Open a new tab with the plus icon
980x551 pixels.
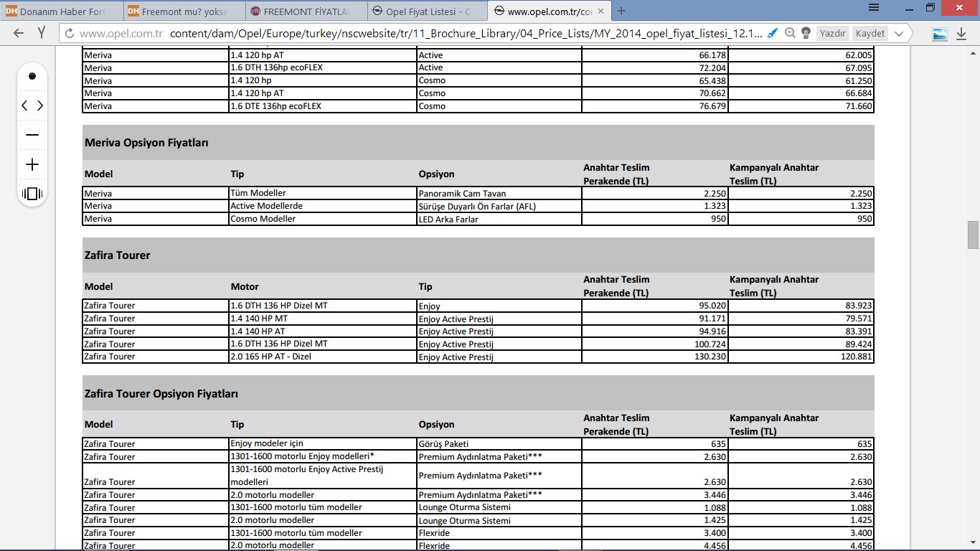click(x=621, y=11)
